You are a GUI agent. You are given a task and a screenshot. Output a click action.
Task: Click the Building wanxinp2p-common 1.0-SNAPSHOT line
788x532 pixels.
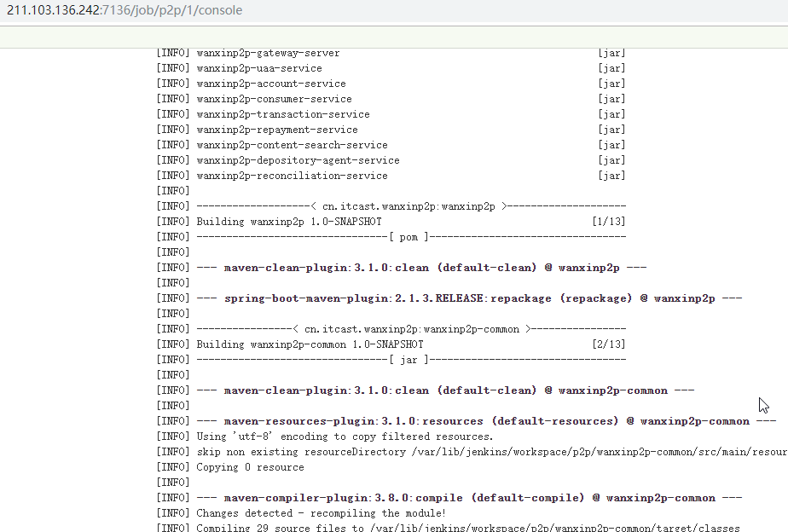pos(310,344)
